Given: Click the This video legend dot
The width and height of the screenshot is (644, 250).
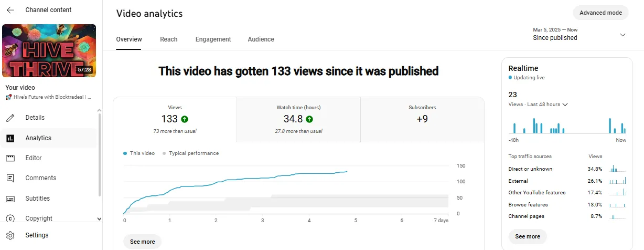Looking at the screenshot, I should pos(125,153).
